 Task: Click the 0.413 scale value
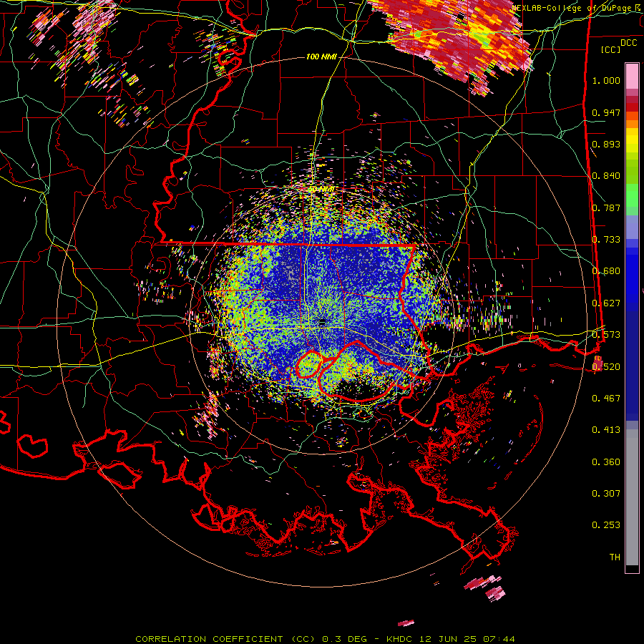pyautogui.click(x=606, y=430)
